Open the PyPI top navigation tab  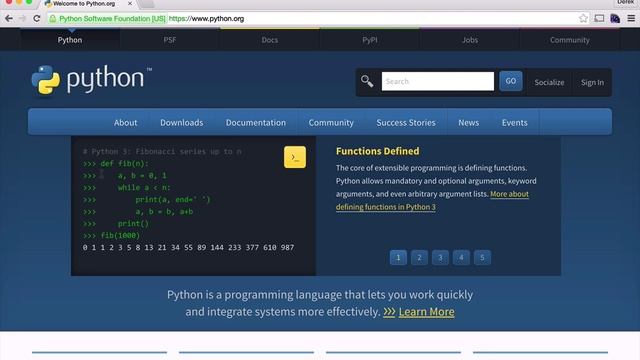[x=370, y=40]
